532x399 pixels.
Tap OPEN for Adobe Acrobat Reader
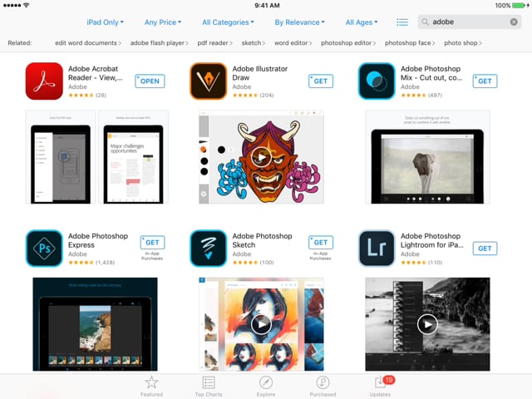150,81
